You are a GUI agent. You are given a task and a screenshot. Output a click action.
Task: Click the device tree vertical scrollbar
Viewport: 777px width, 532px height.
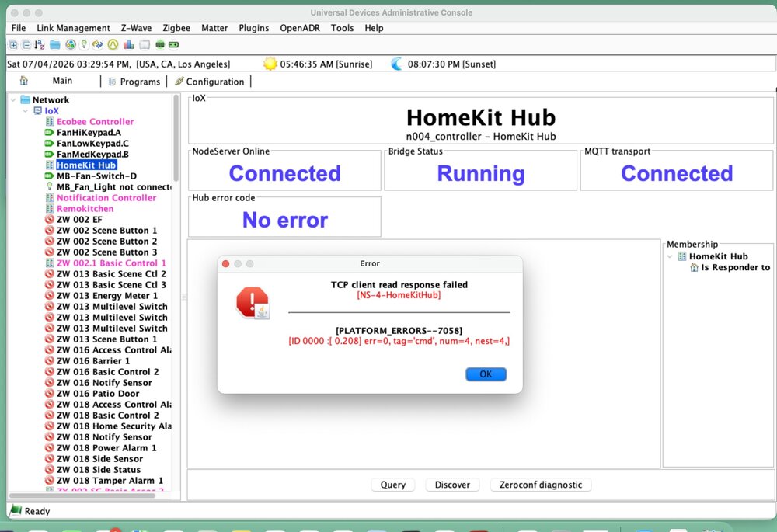176,139
